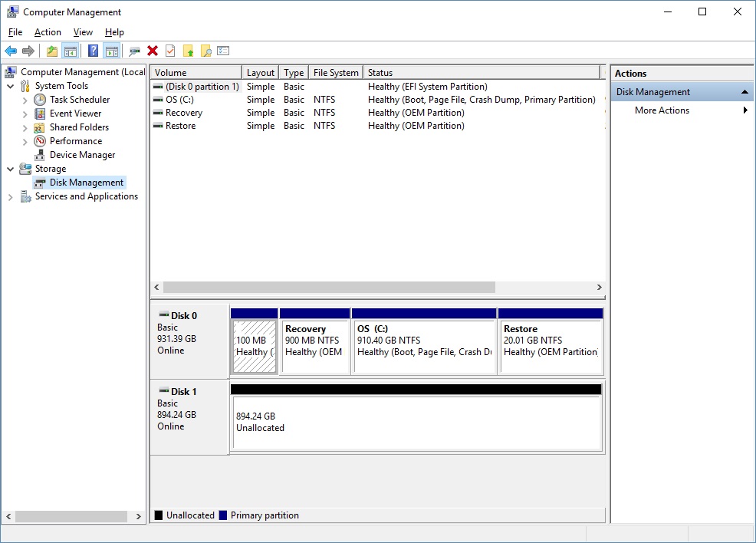The width and height of the screenshot is (756, 543).
Task: Click the black Unallocated legend swatch
Action: tap(159, 515)
